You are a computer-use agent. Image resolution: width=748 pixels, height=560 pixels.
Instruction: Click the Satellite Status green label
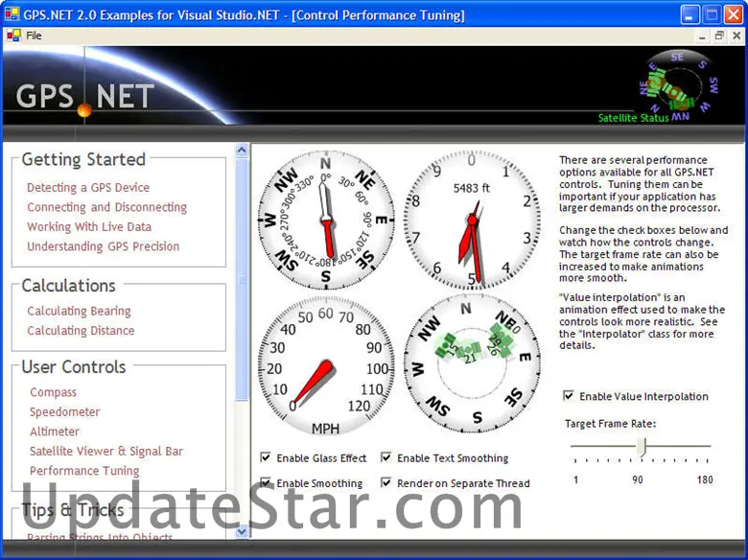[x=634, y=118]
